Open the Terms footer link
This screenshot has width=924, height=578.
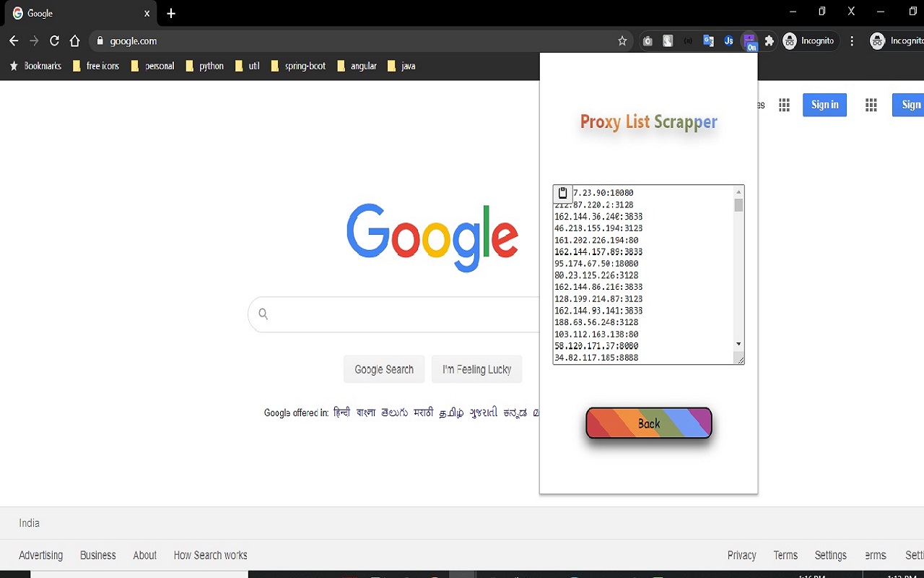tap(785, 555)
